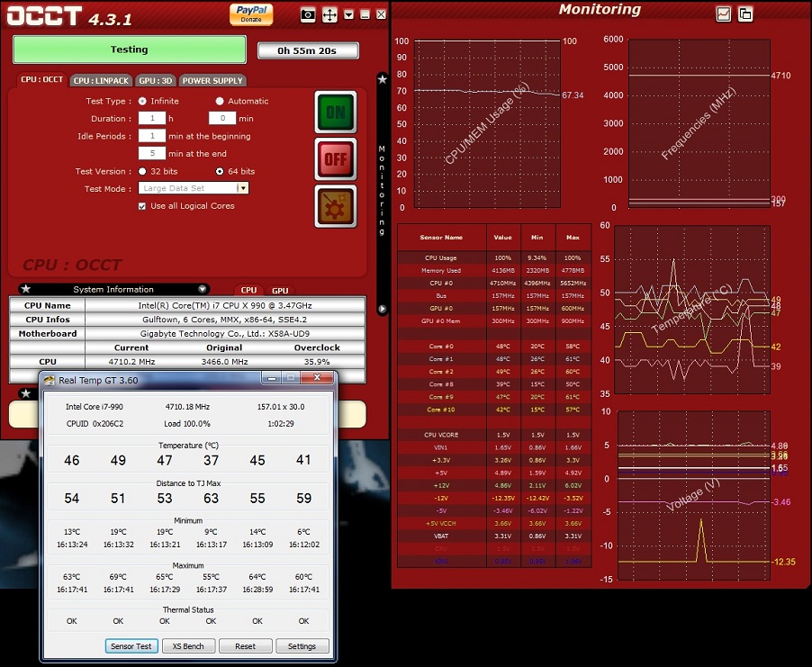The height and width of the screenshot is (667, 812).
Task: Select the 32 bits test version
Action: 142,171
